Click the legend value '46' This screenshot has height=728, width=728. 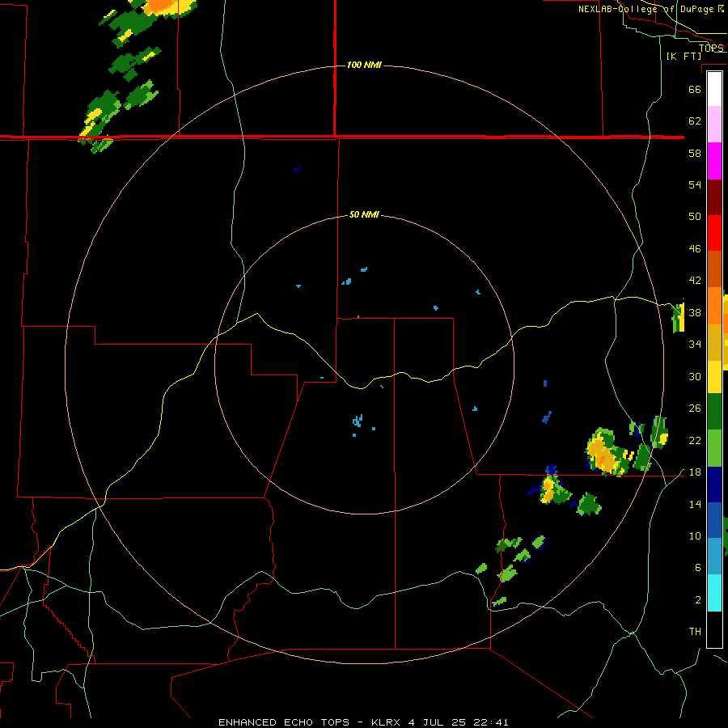point(695,249)
